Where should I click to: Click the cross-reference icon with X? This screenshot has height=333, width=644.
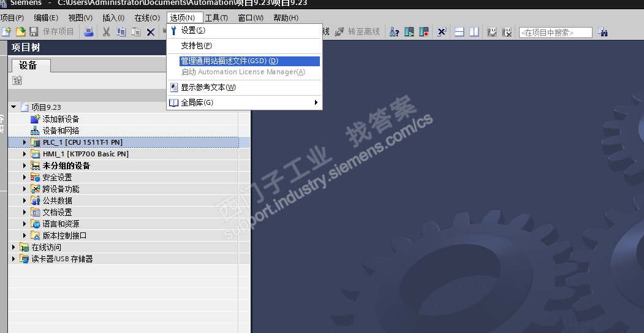click(442, 32)
